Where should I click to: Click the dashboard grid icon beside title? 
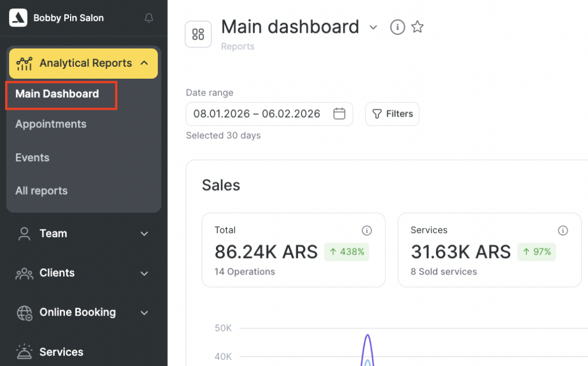pyautogui.click(x=198, y=34)
